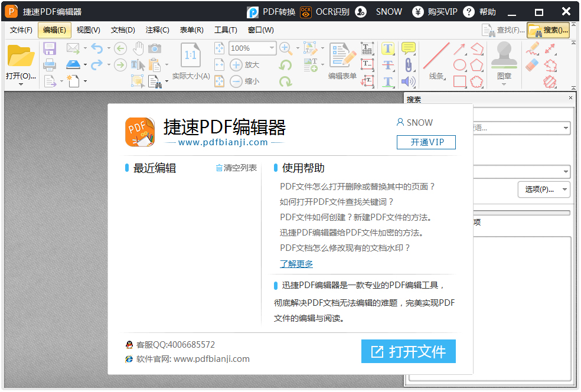Undo the last action
The height and width of the screenshot is (392, 581).
coord(97,48)
